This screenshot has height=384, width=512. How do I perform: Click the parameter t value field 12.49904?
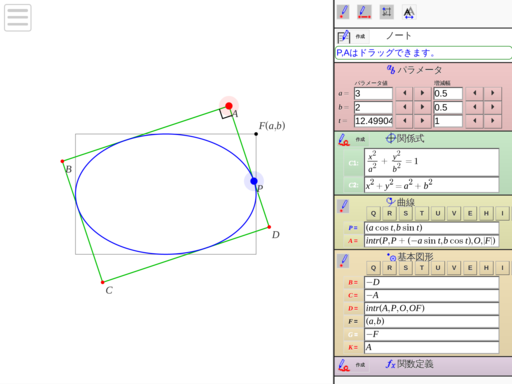pos(373,121)
